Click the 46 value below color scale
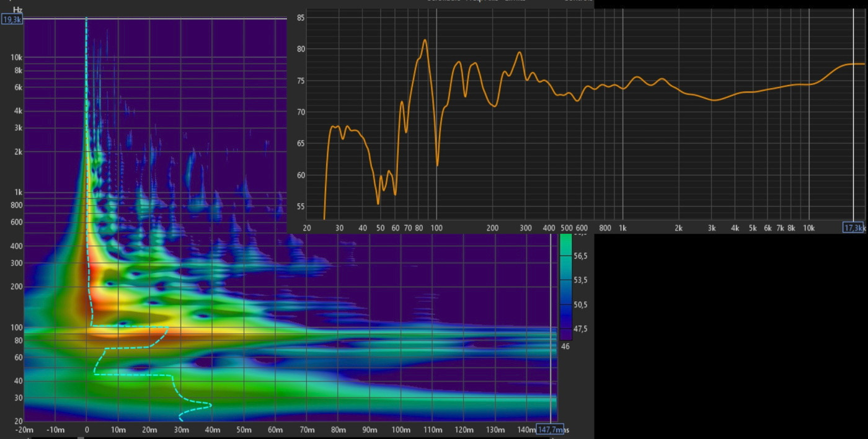 point(565,346)
